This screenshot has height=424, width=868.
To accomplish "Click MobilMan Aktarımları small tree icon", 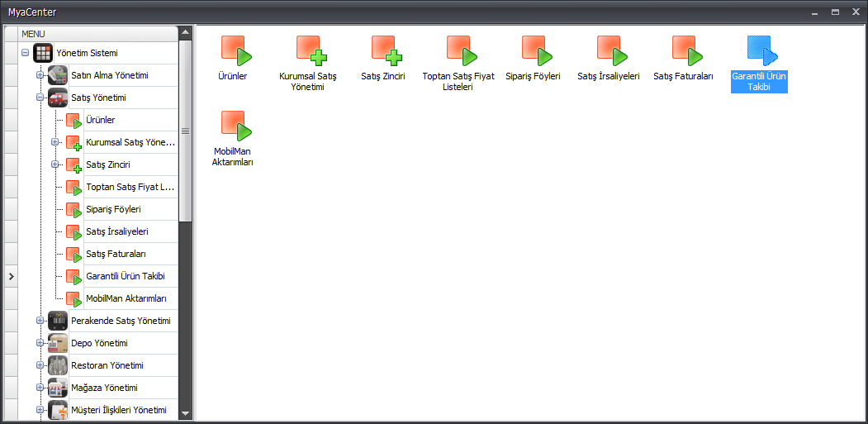I will point(74,299).
